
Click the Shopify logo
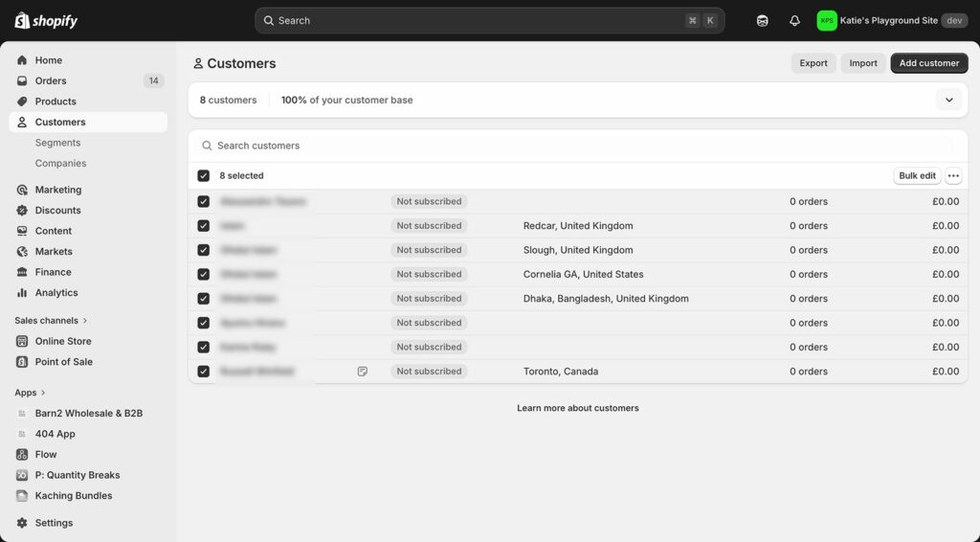(x=46, y=21)
